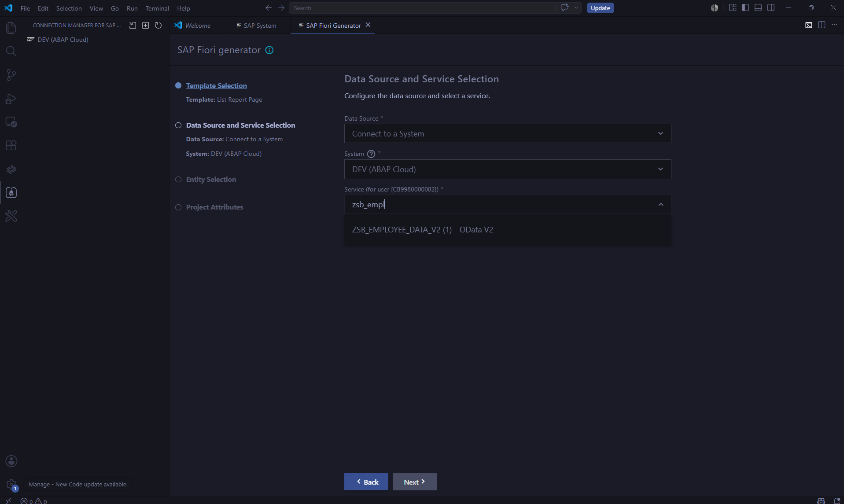Click the title bar Search box
Screen dimensions: 844x504
click(423, 8)
